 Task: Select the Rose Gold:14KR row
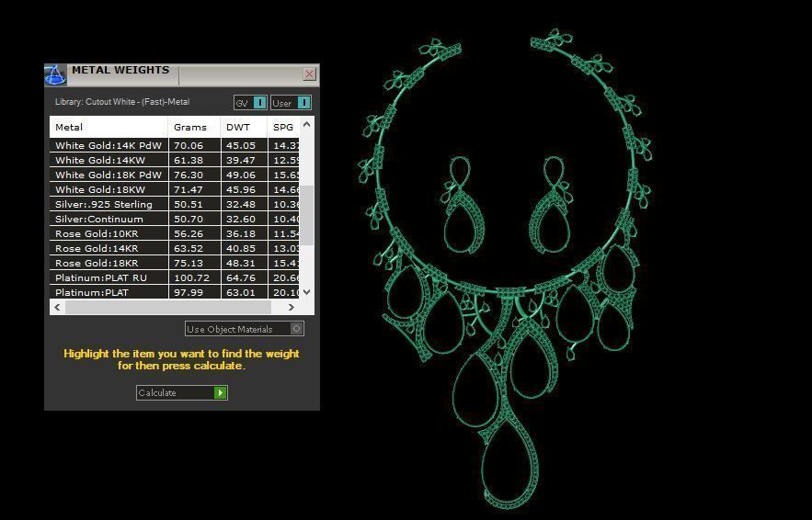point(175,248)
